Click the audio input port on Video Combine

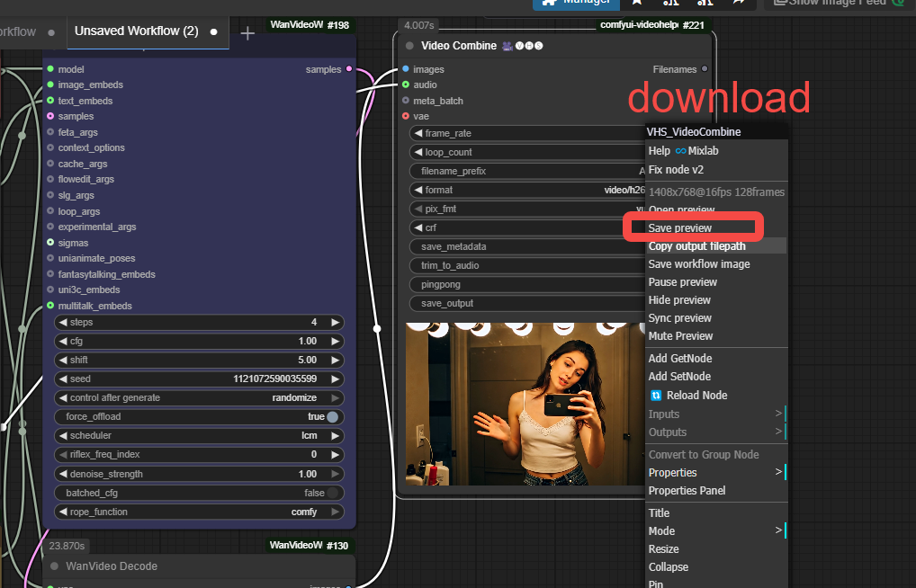tap(406, 85)
